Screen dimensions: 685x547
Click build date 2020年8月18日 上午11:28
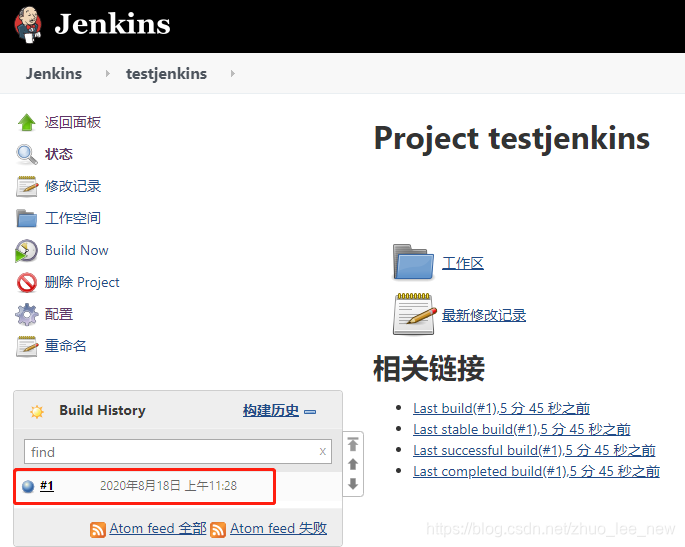[x=169, y=486]
